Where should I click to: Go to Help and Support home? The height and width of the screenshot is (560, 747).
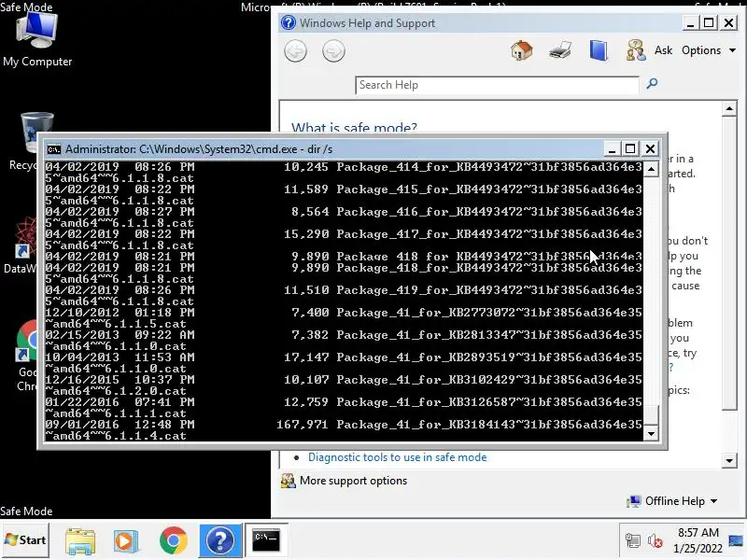point(522,50)
